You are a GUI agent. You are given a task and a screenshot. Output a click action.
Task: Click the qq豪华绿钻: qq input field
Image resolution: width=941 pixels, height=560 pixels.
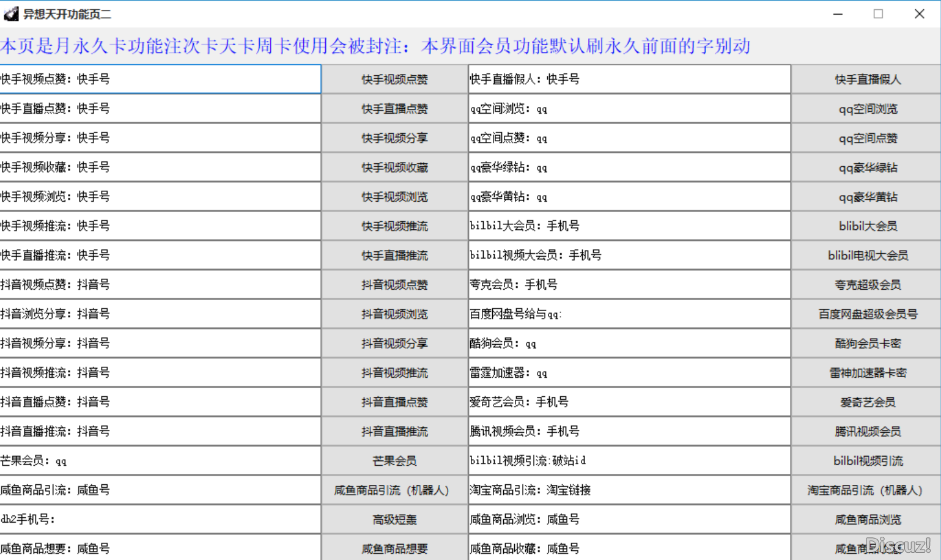click(629, 168)
